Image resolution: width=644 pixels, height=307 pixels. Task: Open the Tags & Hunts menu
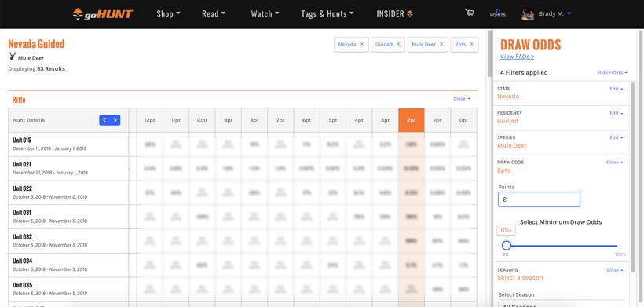(327, 14)
